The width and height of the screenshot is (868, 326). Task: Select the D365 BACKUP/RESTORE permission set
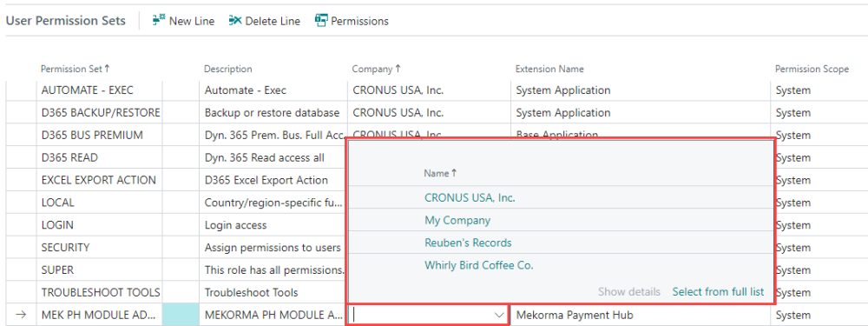[100, 112]
